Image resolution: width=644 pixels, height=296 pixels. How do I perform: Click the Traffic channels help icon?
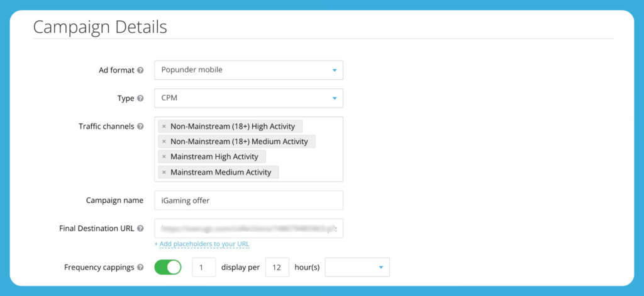tap(140, 127)
